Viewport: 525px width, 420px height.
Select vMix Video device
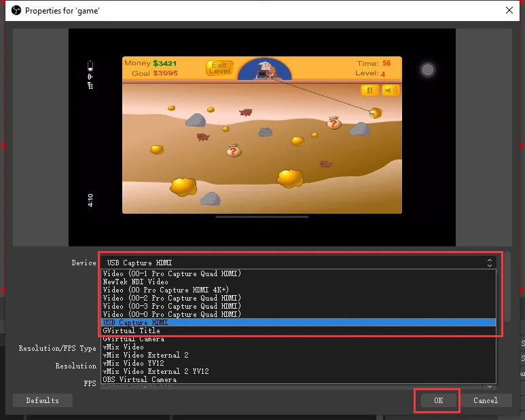tap(298, 347)
